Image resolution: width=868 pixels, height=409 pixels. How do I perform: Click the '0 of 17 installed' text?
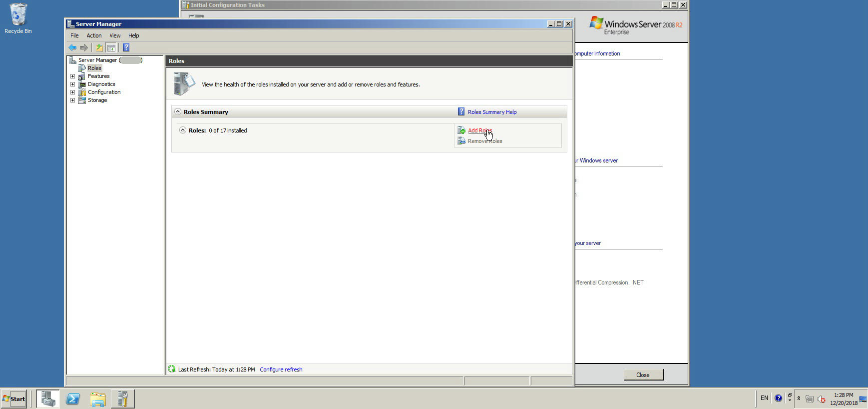pyautogui.click(x=228, y=130)
